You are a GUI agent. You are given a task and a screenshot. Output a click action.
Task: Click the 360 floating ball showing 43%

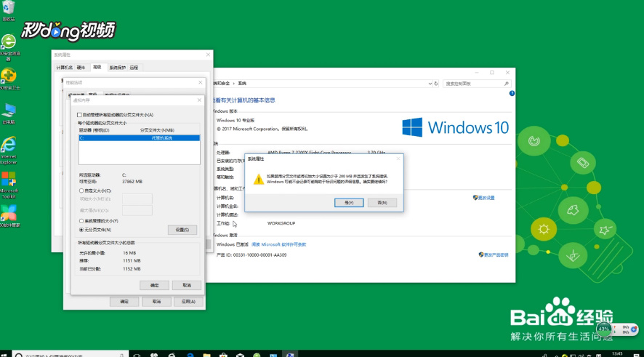pyautogui.click(x=604, y=329)
